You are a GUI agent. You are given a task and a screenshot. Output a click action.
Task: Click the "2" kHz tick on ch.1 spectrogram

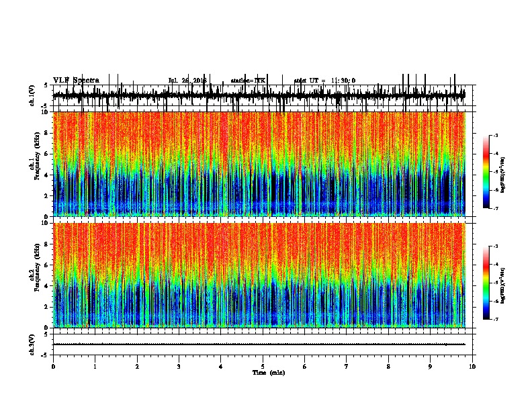click(x=46, y=196)
